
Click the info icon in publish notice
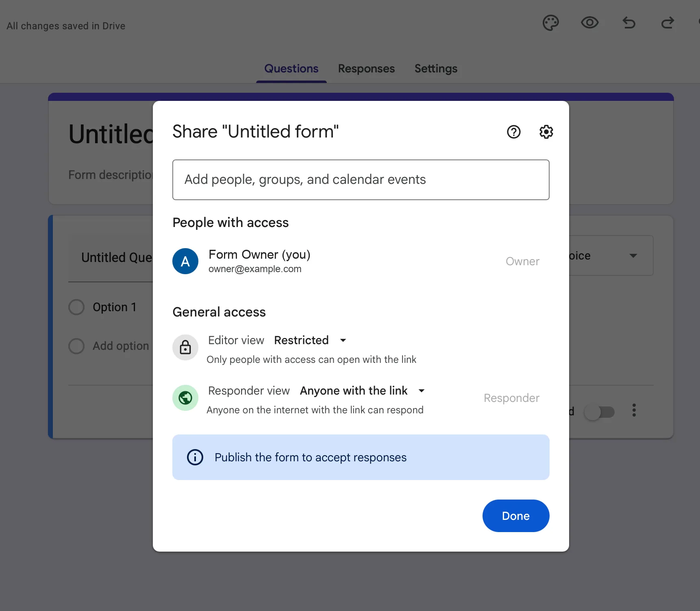click(195, 457)
